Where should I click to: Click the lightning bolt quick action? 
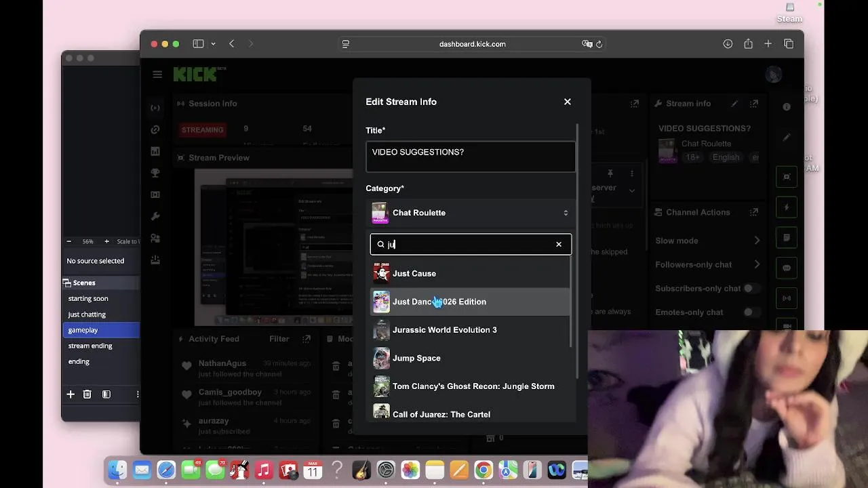(x=787, y=207)
